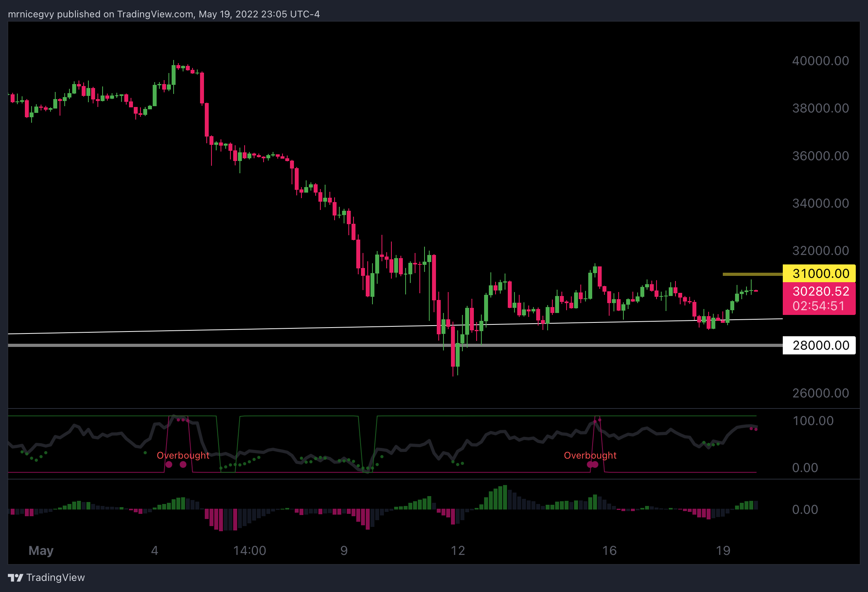The width and height of the screenshot is (868, 592).
Task: Click the '16' date axis label
Action: pos(609,551)
